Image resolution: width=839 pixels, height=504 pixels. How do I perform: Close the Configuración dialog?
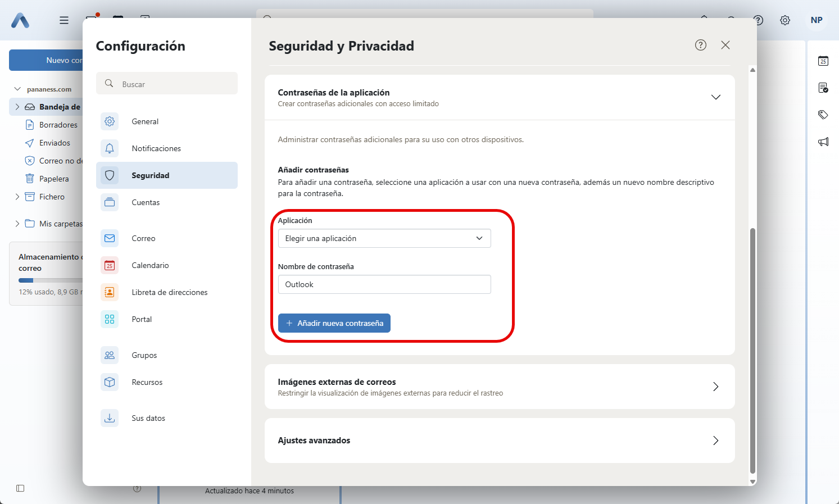point(725,45)
